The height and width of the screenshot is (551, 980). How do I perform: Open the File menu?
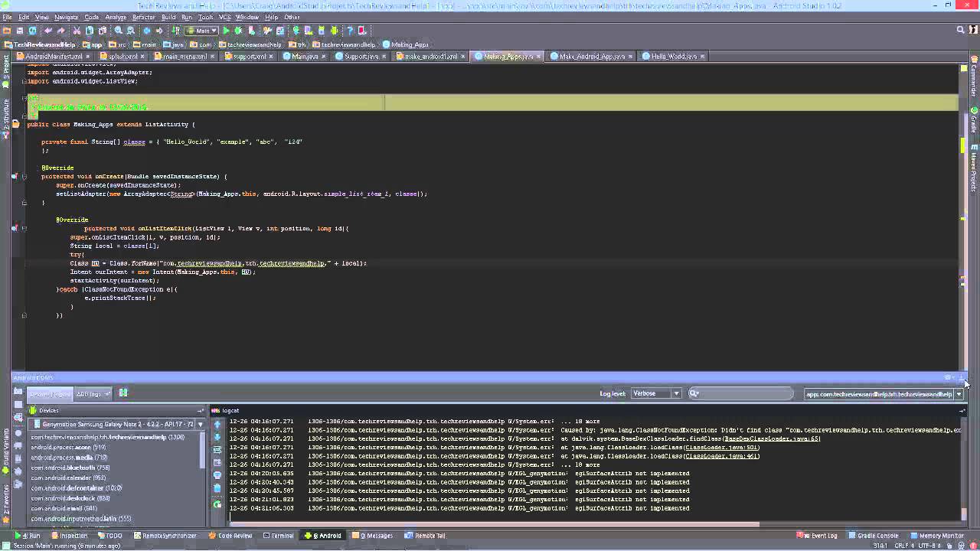[x=7, y=17]
